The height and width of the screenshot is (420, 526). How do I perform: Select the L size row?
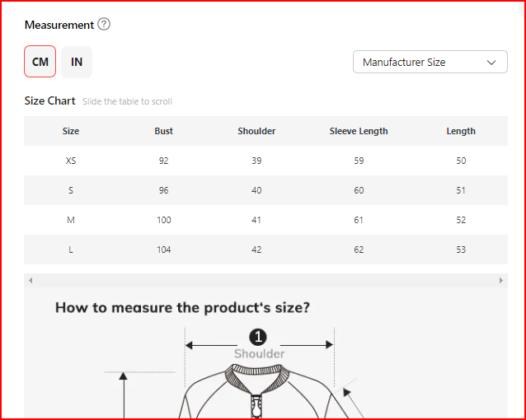tap(71, 250)
